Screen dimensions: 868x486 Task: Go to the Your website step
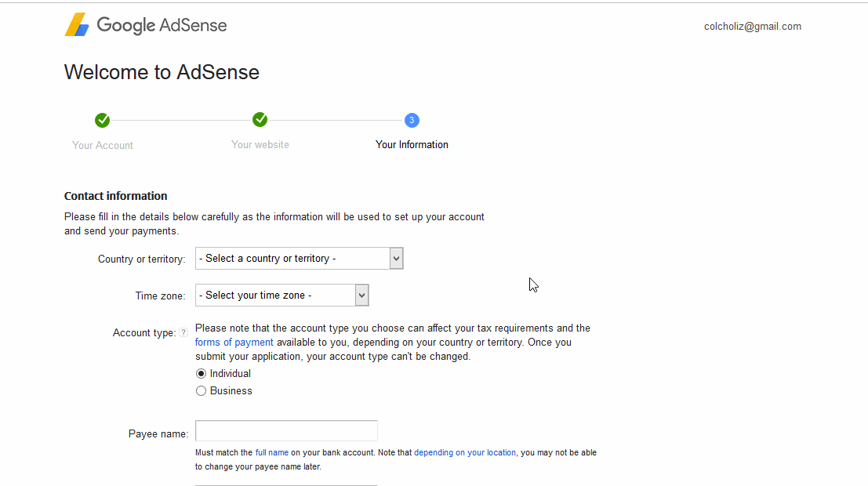(260, 144)
